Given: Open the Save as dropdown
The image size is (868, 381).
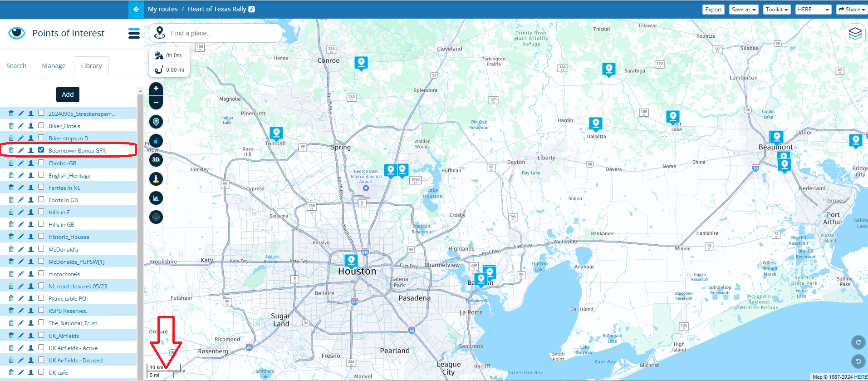Looking at the screenshot, I should click(744, 10).
